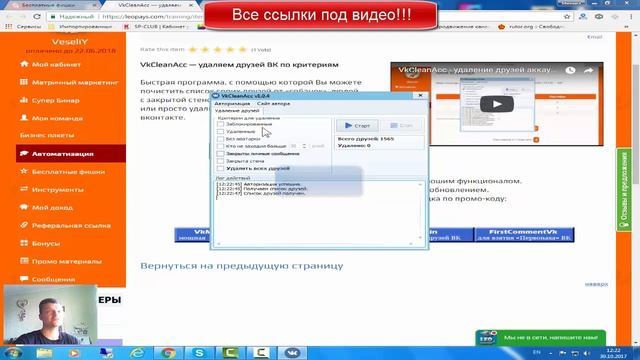Check Кто не заходил больше option
Viewport: 640px width, 360px height.
tap(220, 146)
